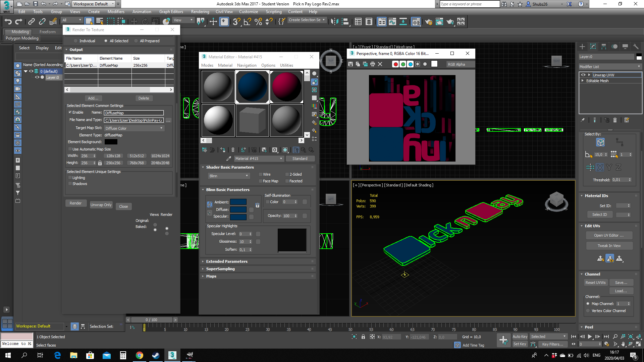The width and height of the screenshot is (644, 362).
Task: Click the Render button in Render To Texture
Action: tap(75, 203)
